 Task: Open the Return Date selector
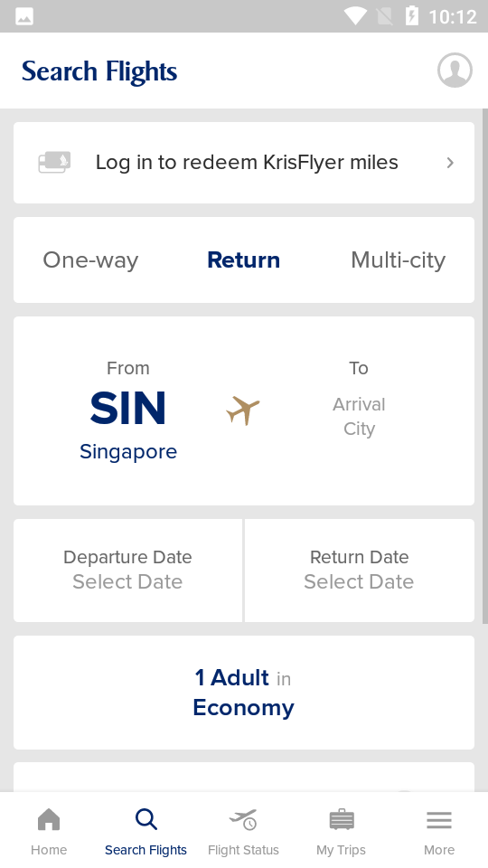[360, 571]
